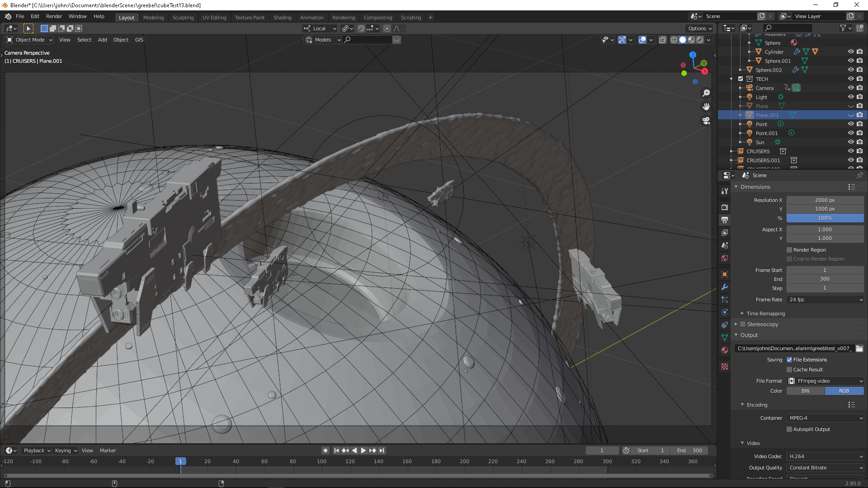Open the Render menu
Image resolution: width=868 pixels, height=488 pixels.
click(54, 16)
